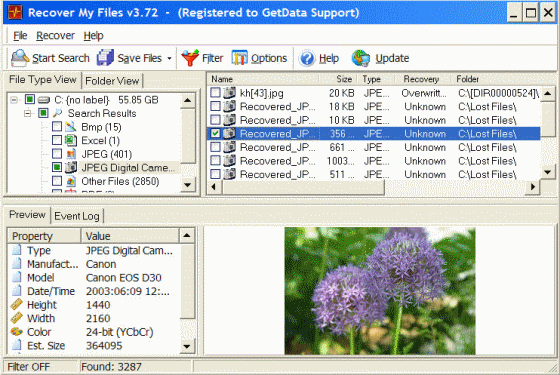
Task: Open the Help menu
Action: click(x=94, y=36)
